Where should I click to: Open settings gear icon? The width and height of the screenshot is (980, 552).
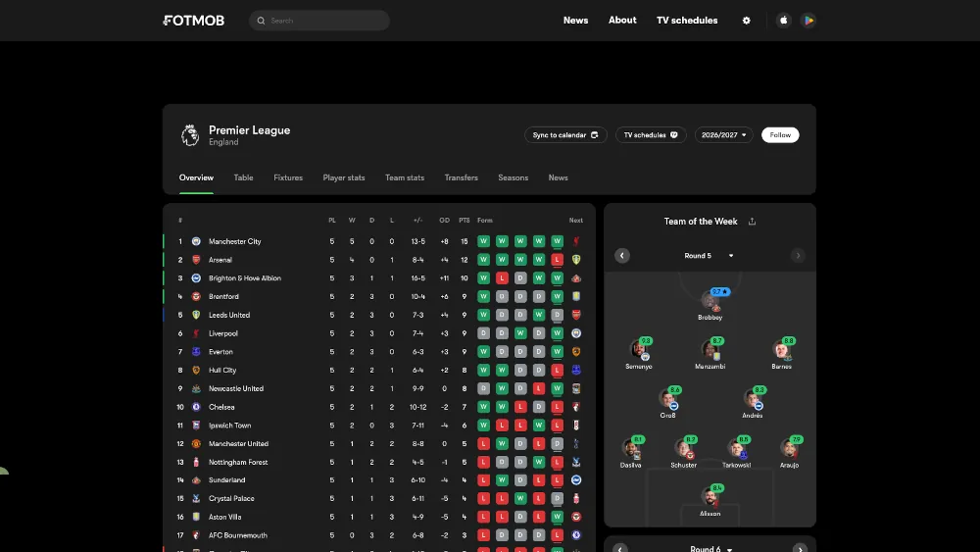click(x=746, y=21)
